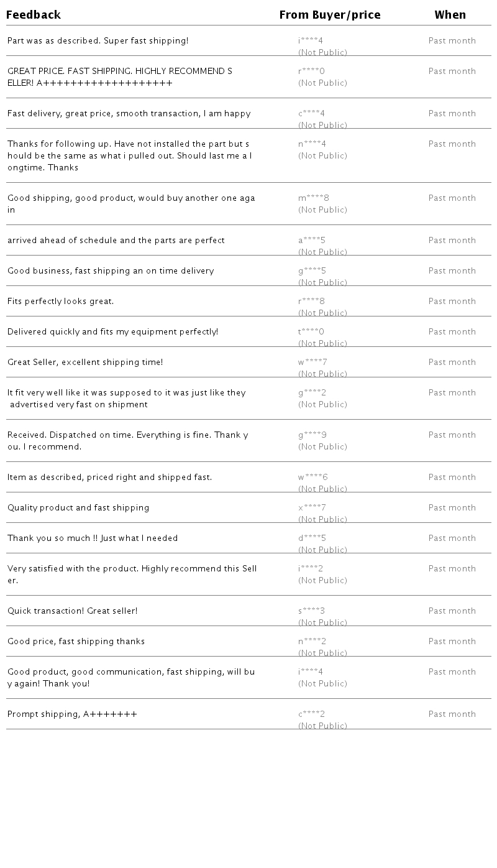Click buyer name r****0
Image resolution: width=497 pixels, height=868 pixels.
point(311,72)
